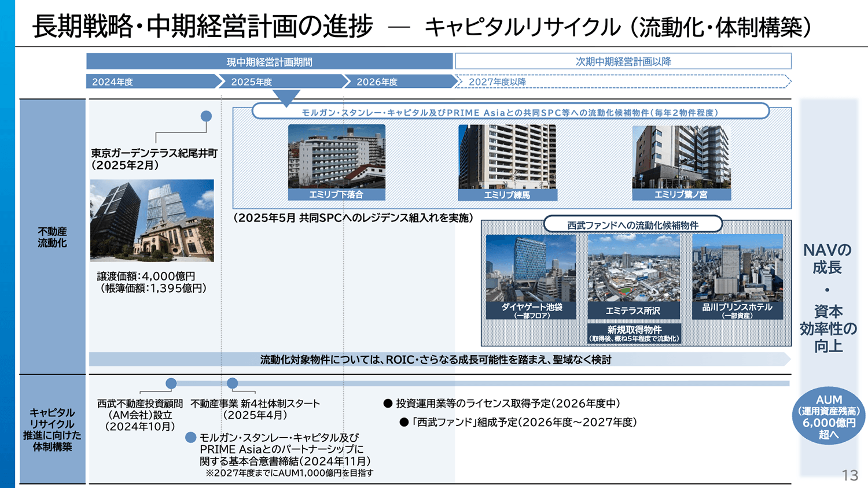Select the エミリブ鷺ノ宮 property photo

[x=681, y=157]
